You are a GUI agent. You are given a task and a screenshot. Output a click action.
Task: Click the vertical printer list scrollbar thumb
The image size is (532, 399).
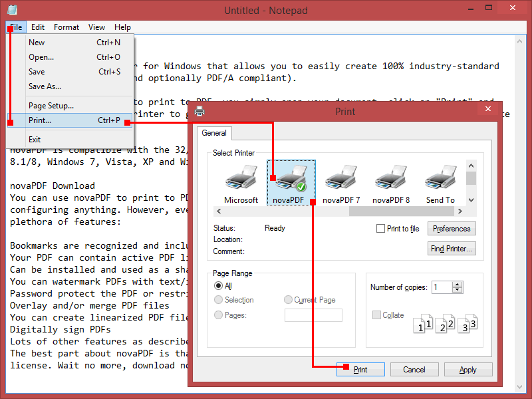coord(471,178)
